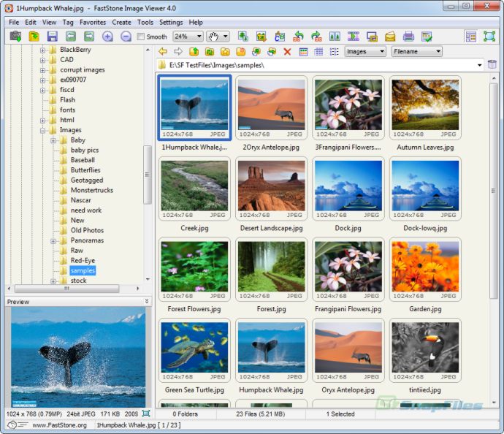Open the Resize/Resample tool icon
The image size is (504, 434).
tap(243, 37)
